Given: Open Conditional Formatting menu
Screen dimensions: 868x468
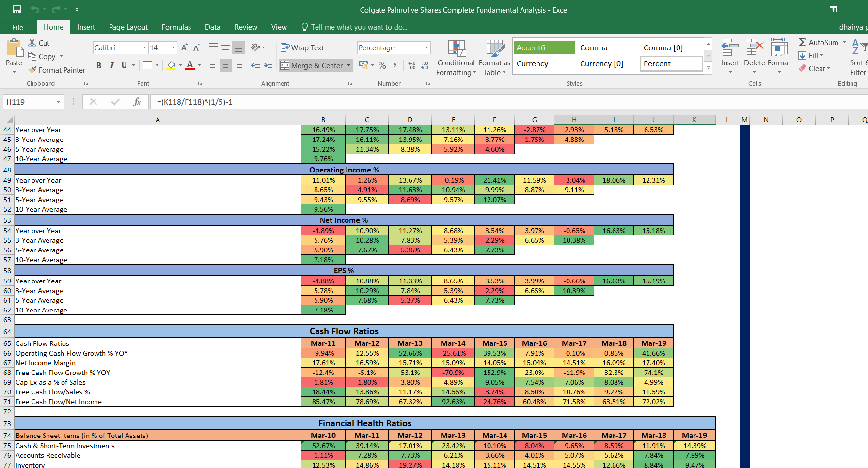Looking at the screenshot, I should click(456, 58).
